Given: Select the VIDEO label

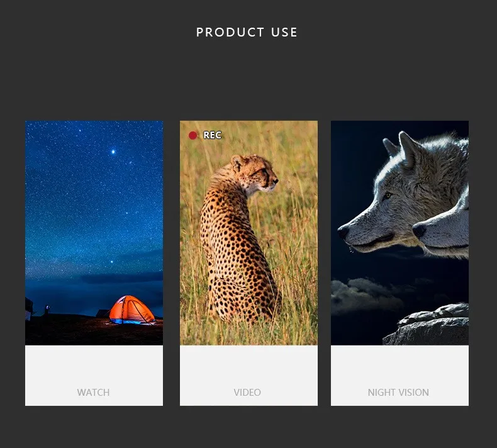Looking at the screenshot, I should tap(247, 392).
